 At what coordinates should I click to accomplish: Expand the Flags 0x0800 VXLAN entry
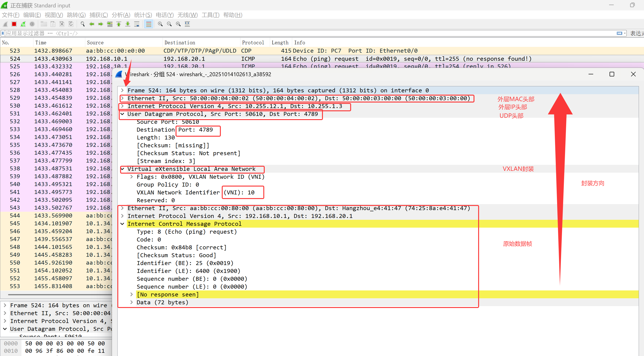pos(131,177)
